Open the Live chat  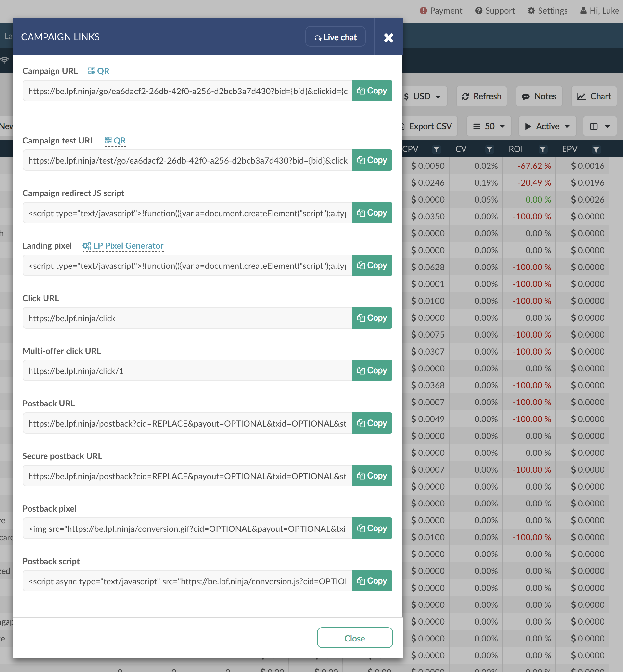click(336, 37)
